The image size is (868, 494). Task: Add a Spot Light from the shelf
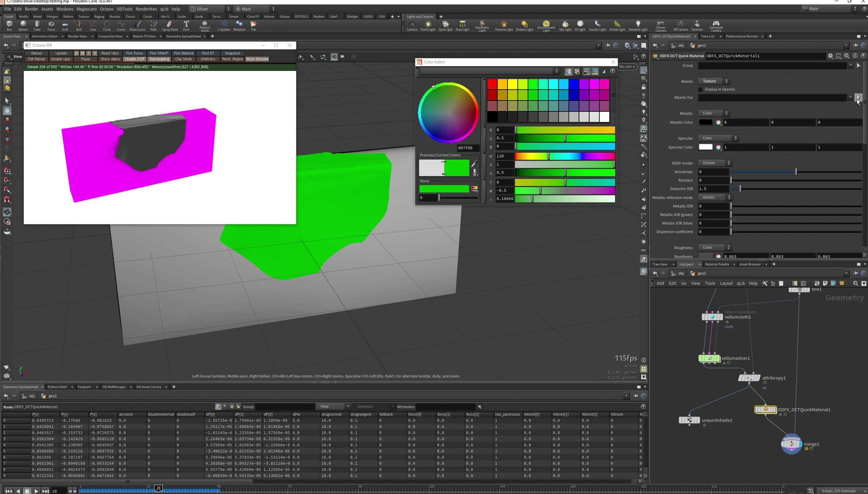click(445, 26)
